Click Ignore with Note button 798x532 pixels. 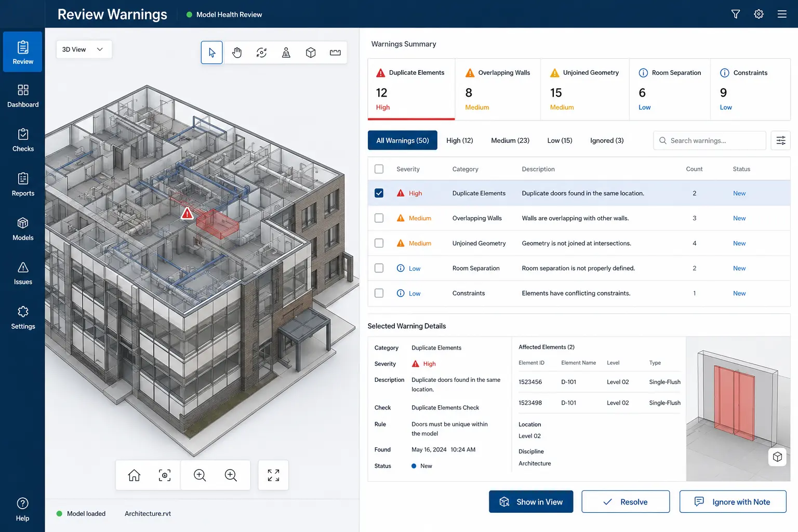tap(733, 502)
